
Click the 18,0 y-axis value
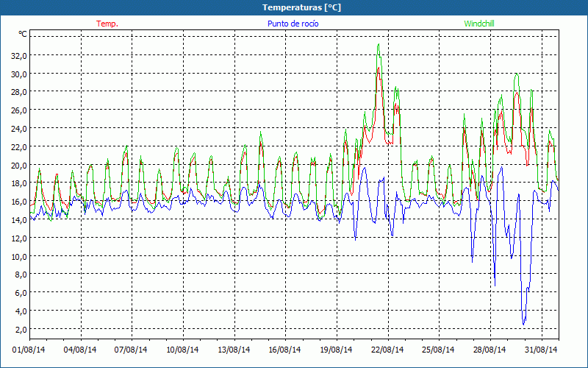pos(19,183)
